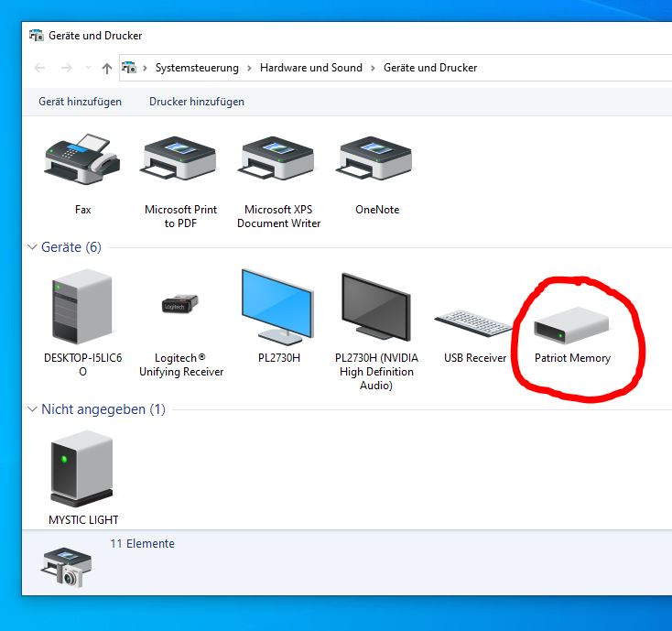The height and width of the screenshot is (631, 672).
Task: Collapse the Geräte (6) group
Action: tap(32, 247)
